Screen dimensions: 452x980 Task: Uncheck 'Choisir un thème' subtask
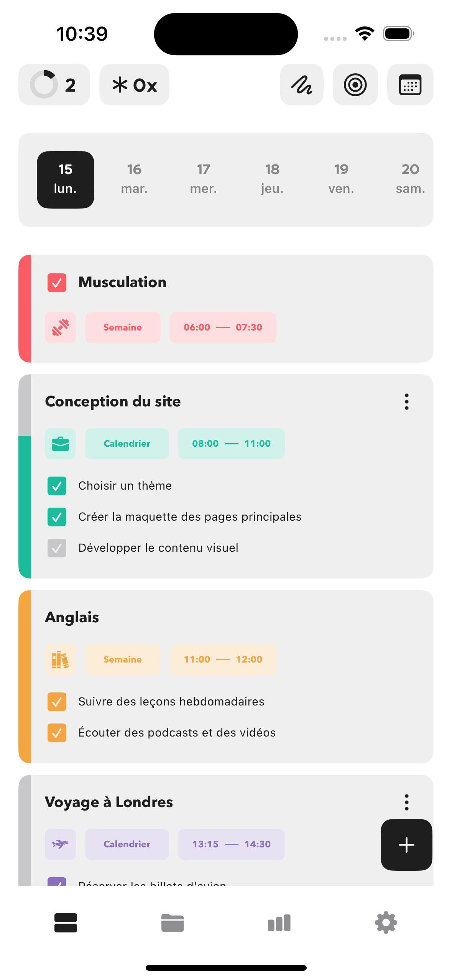[57, 486]
